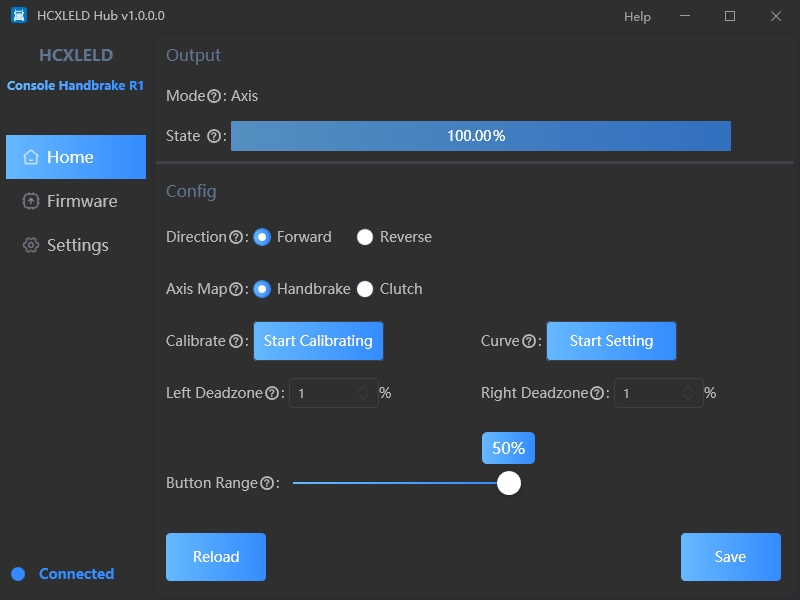Select the Forward direction radio button
The height and width of the screenshot is (600, 800).
[x=262, y=237]
